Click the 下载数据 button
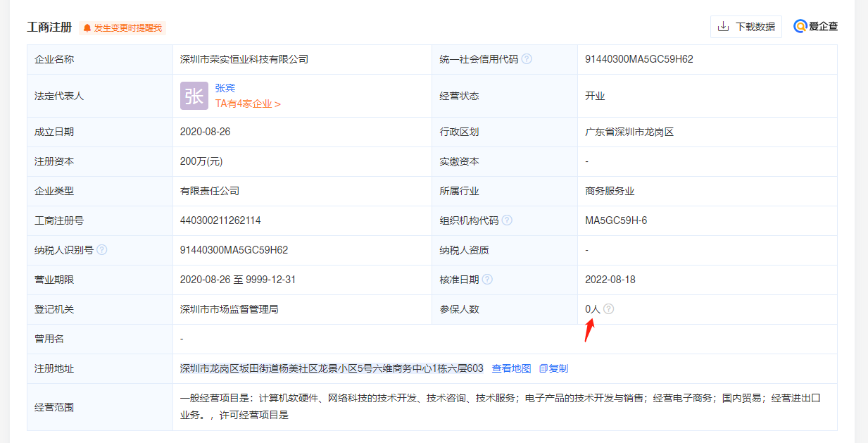 [x=746, y=27]
